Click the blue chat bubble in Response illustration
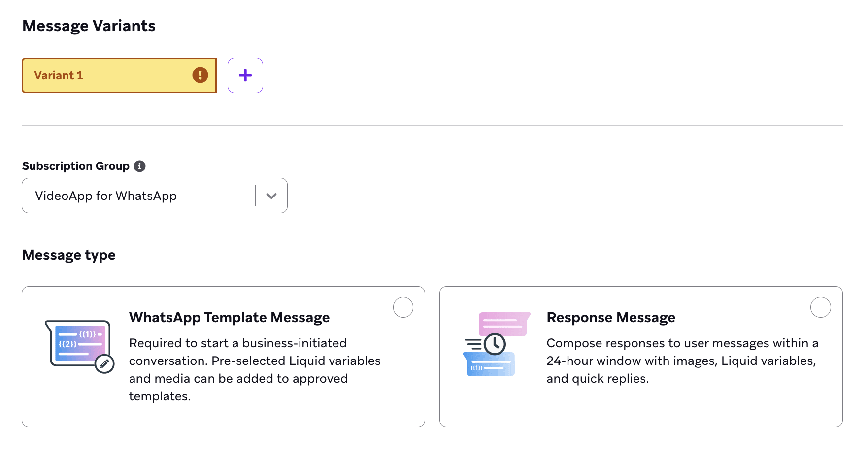The width and height of the screenshot is (868, 460). [490, 365]
